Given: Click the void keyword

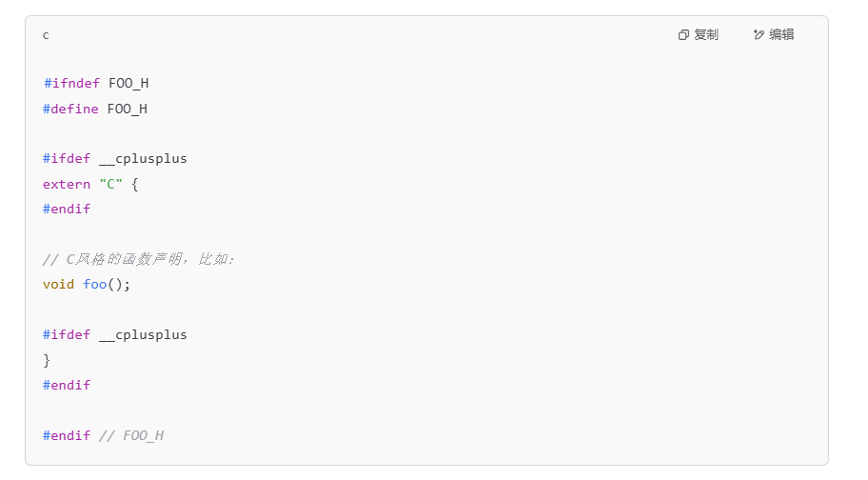Looking at the screenshot, I should (58, 284).
